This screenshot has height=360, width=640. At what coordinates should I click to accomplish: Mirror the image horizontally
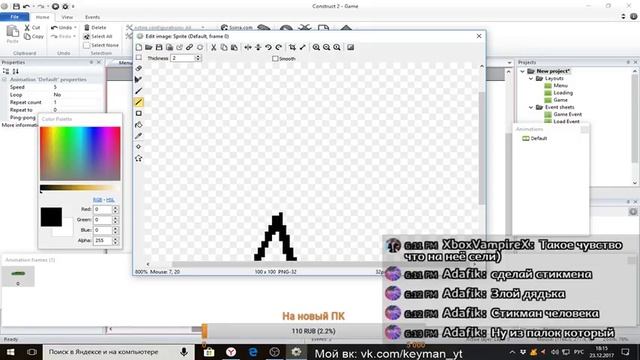pyautogui.click(x=248, y=47)
